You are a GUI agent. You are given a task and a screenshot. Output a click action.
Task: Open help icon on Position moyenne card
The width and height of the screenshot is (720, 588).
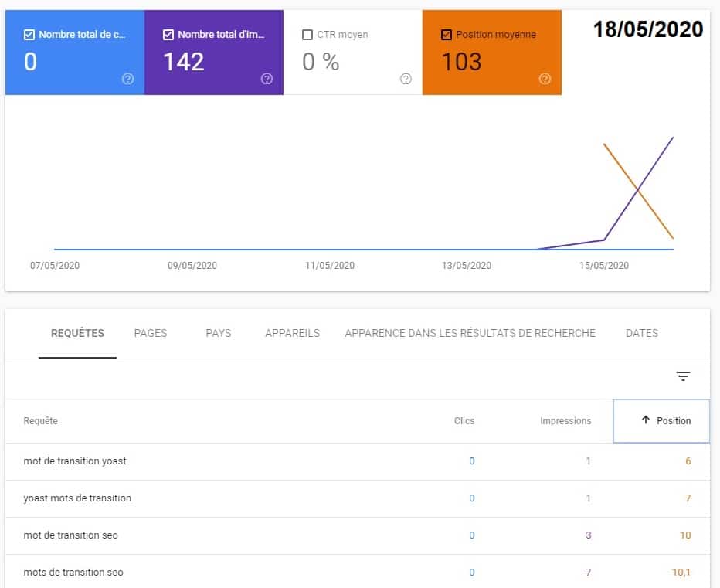[545, 79]
